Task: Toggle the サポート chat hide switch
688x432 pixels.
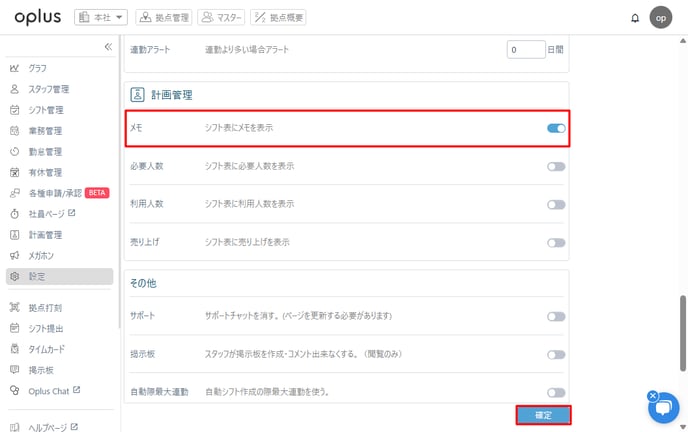Action: pos(556,316)
